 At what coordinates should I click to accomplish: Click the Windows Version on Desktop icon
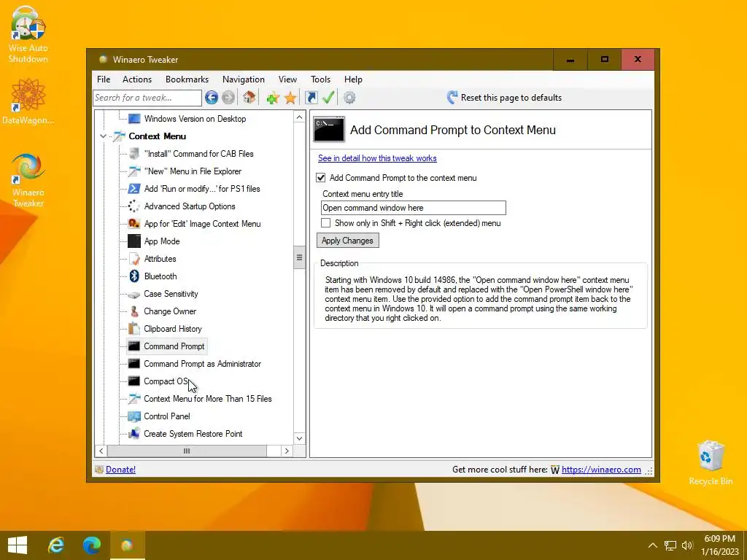tap(134, 119)
